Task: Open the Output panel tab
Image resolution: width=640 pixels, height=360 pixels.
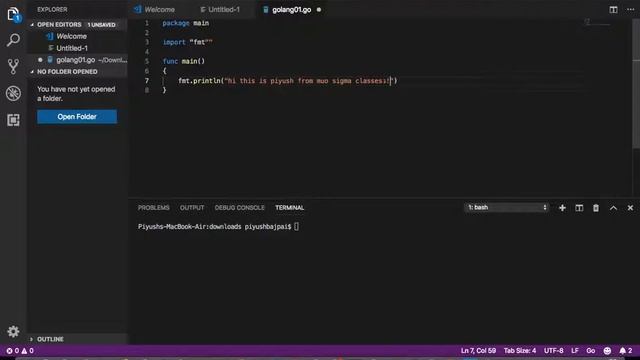Action: click(192, 208)
